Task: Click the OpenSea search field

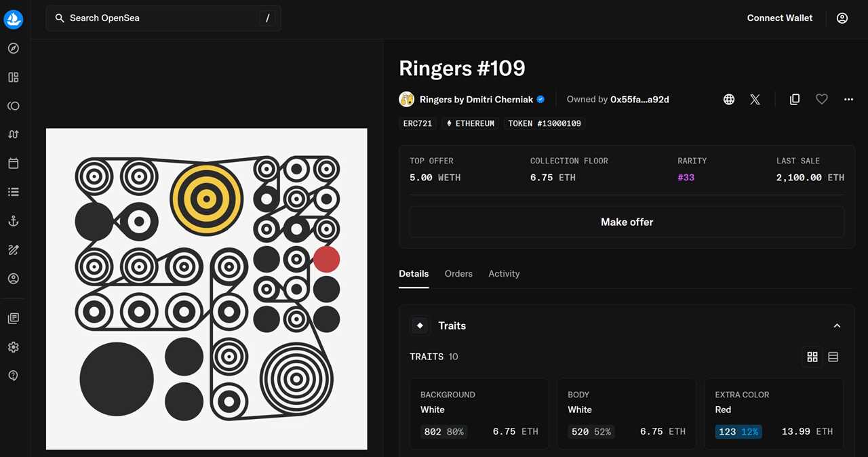Action: [x=163, y=18]
